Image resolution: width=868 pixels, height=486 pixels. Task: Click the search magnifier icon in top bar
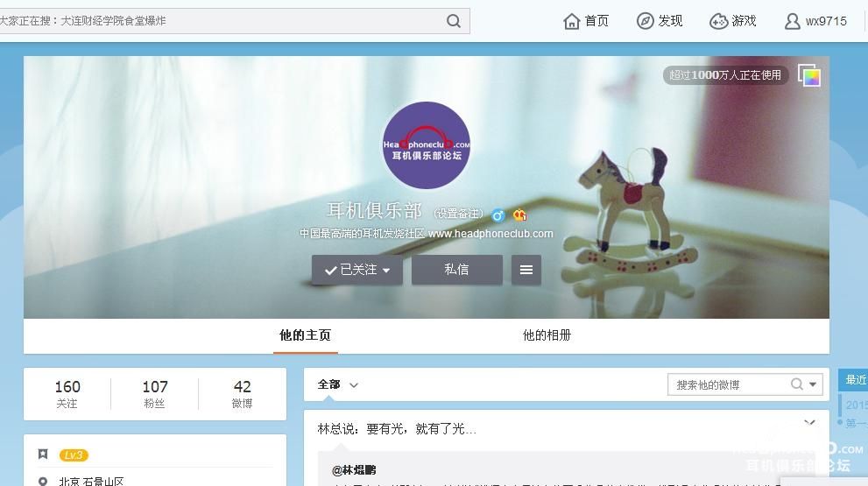point(454,21)
